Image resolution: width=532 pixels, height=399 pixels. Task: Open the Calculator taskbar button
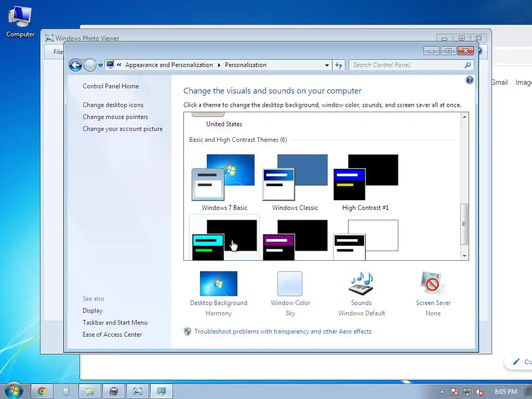pyautogui.click(x=66, y=392)
